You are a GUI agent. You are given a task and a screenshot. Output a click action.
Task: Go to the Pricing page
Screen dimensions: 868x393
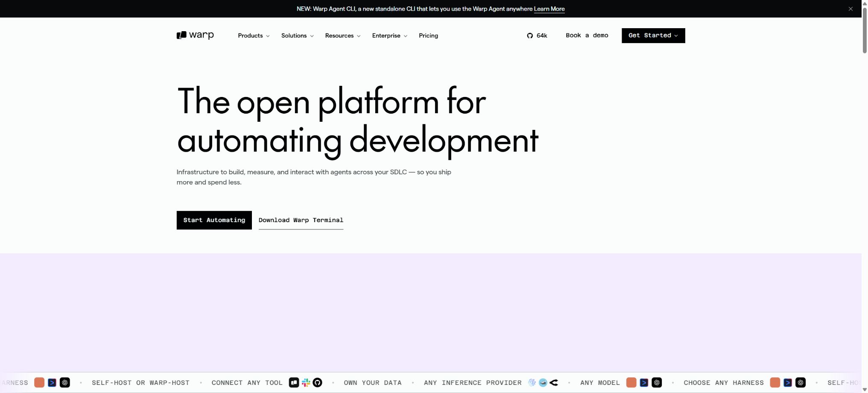point(428,36)
